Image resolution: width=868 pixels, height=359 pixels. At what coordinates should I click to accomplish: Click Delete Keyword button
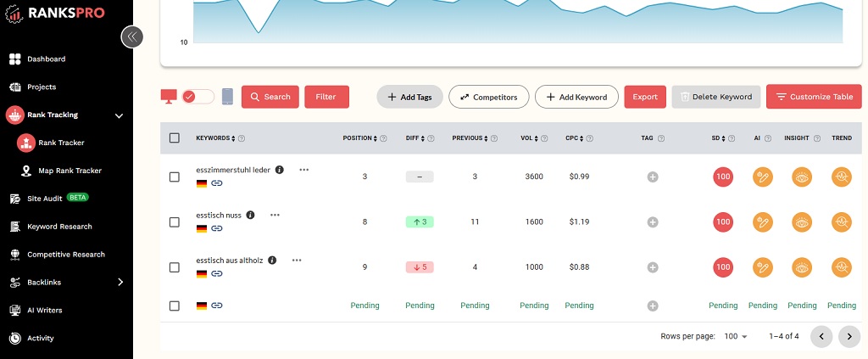pyautogui.click(x=716, y=97)
